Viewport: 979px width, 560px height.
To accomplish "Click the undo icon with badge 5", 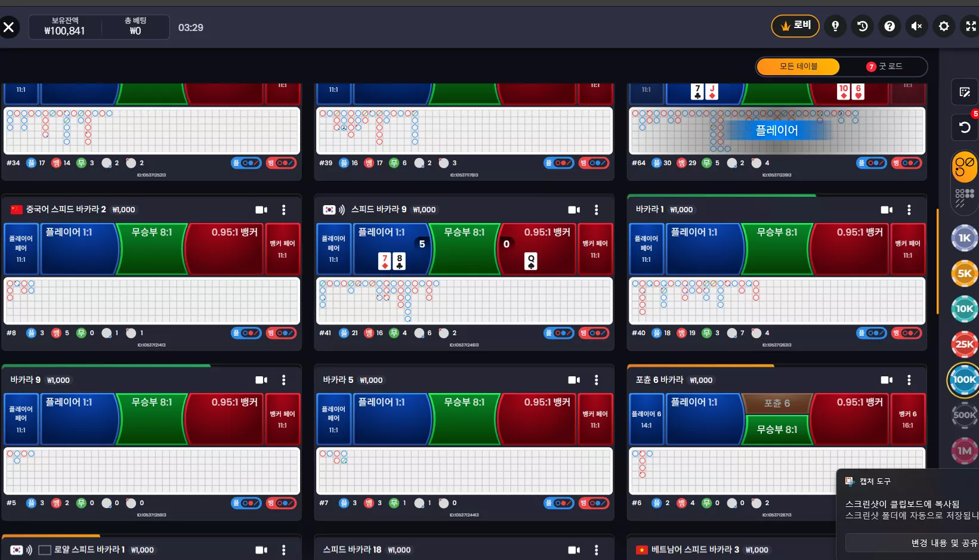I will tap(965, 127).
